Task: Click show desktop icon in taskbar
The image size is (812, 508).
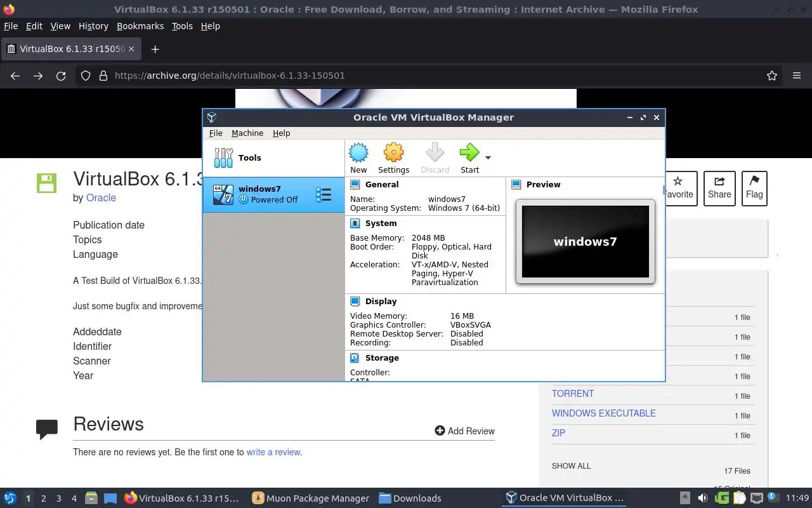Action: click(x=110, y=498)
